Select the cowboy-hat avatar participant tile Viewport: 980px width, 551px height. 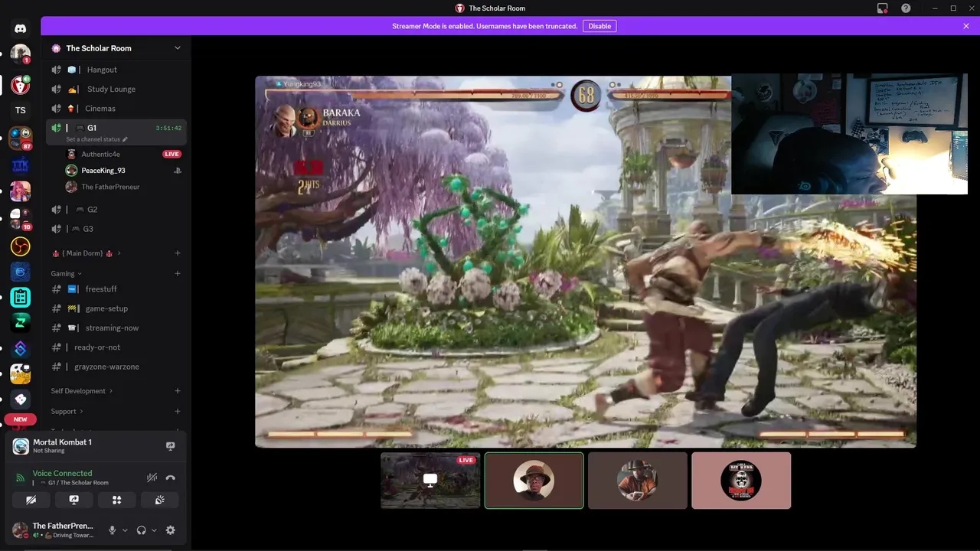click(x=637, y=481)
